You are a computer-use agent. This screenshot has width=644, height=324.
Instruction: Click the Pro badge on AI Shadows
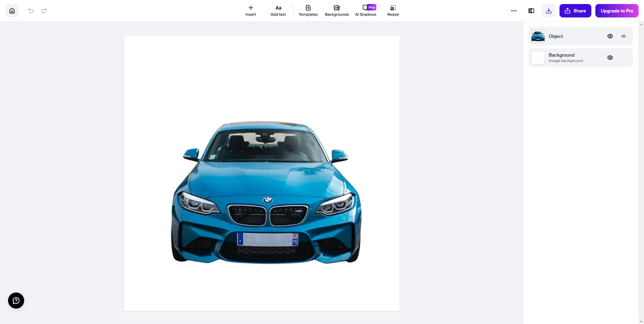click(371, 7)
